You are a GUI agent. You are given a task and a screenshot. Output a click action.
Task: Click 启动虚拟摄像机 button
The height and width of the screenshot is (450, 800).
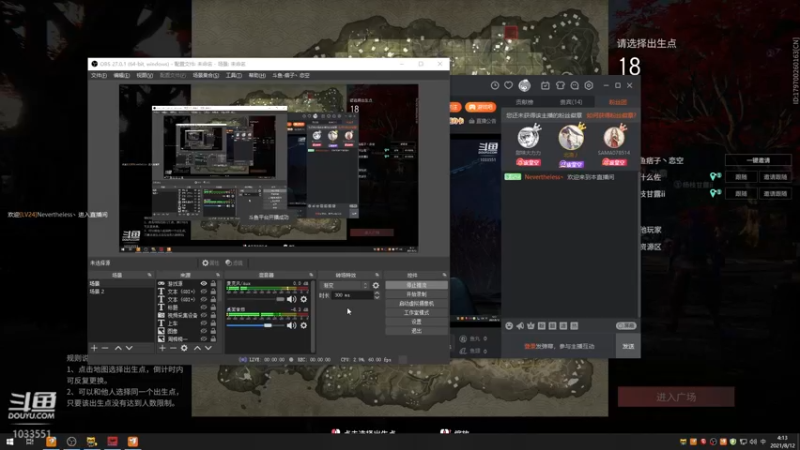416,304
